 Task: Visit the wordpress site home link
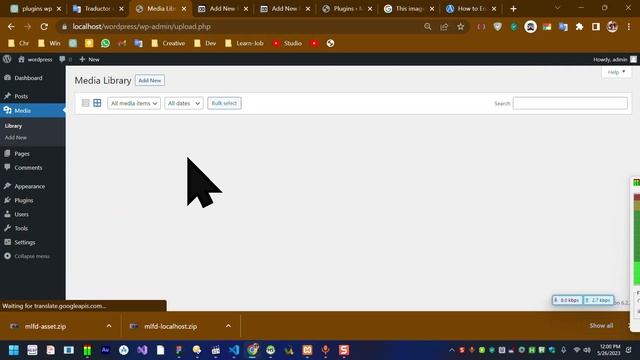point(35,60)
